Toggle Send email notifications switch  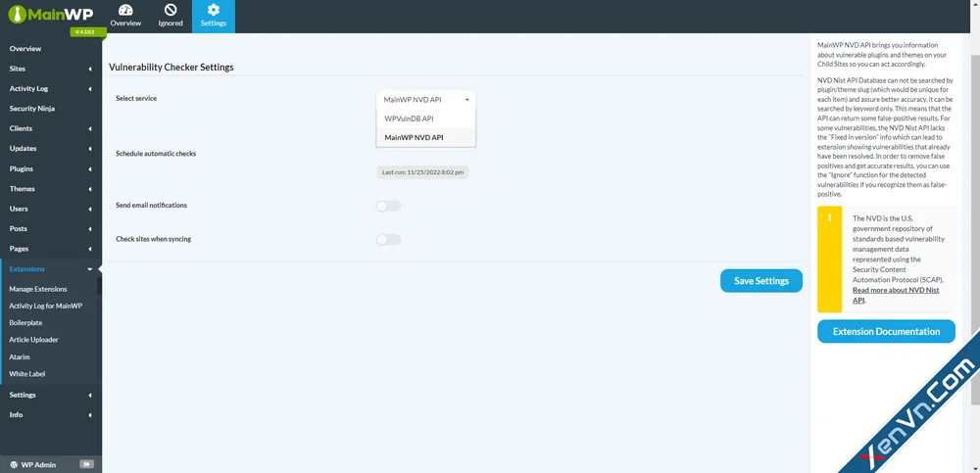(388, 207)
